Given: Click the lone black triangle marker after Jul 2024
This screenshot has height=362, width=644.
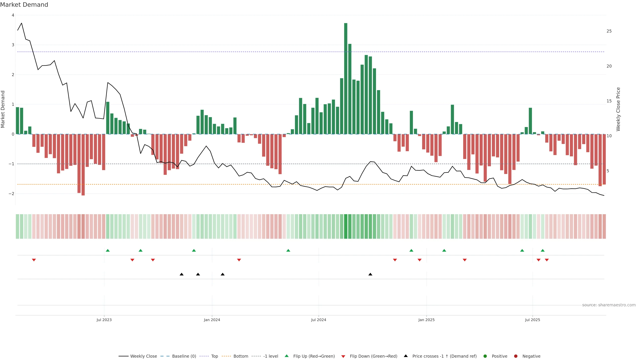Looking at the screenshot, I should click(x=370, y=274).
